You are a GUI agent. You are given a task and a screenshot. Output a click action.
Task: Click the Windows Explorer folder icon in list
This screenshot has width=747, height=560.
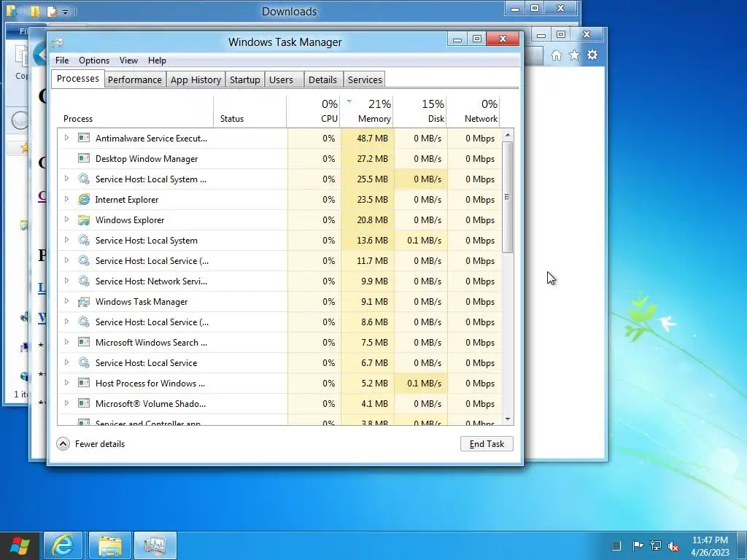coord(84,220)
